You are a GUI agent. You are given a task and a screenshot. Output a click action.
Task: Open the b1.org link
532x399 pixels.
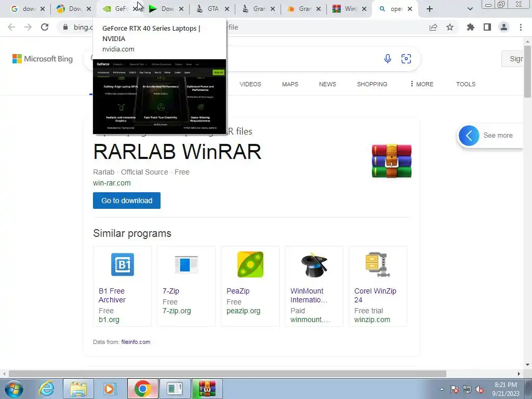(109, 320)
